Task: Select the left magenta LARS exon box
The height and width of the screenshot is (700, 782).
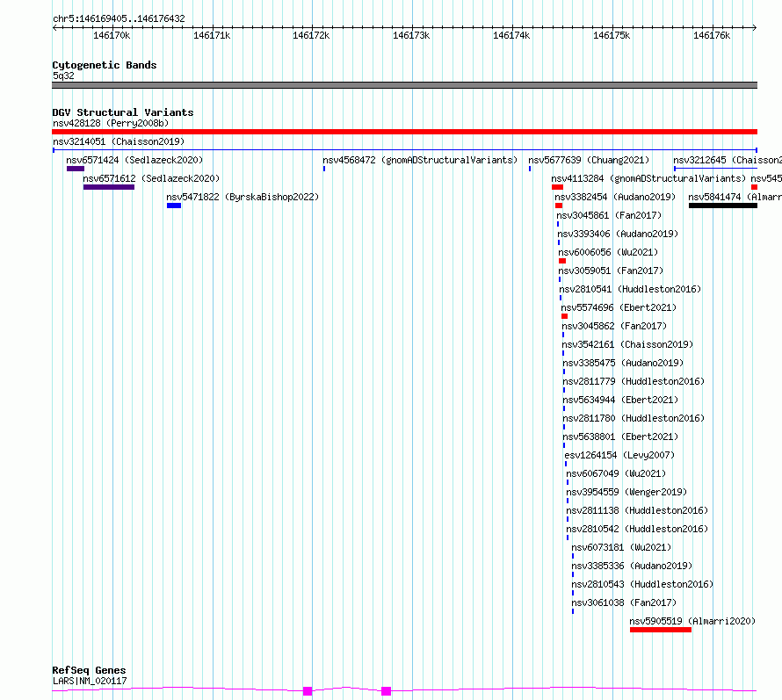Action: tap(308, 691)
